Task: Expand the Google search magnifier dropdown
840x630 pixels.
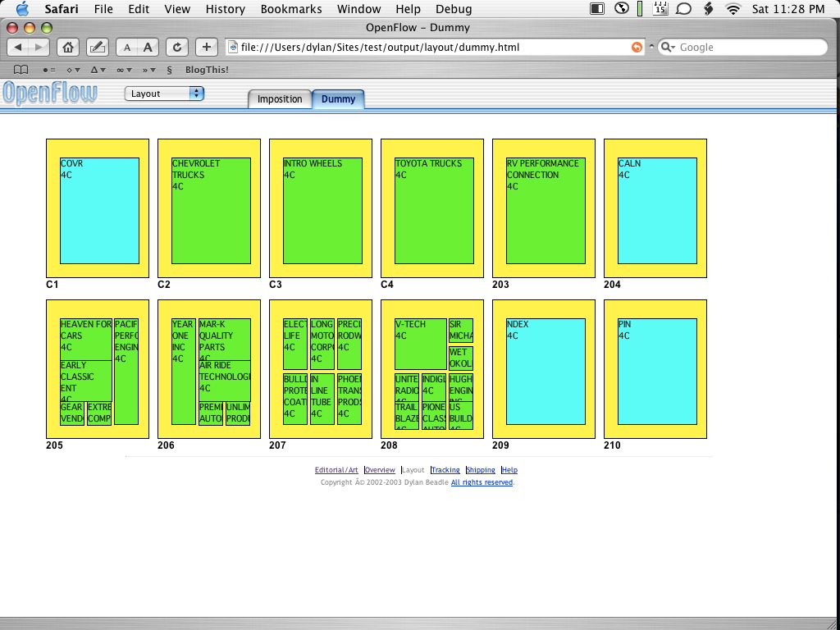Action: pos(668,48)
